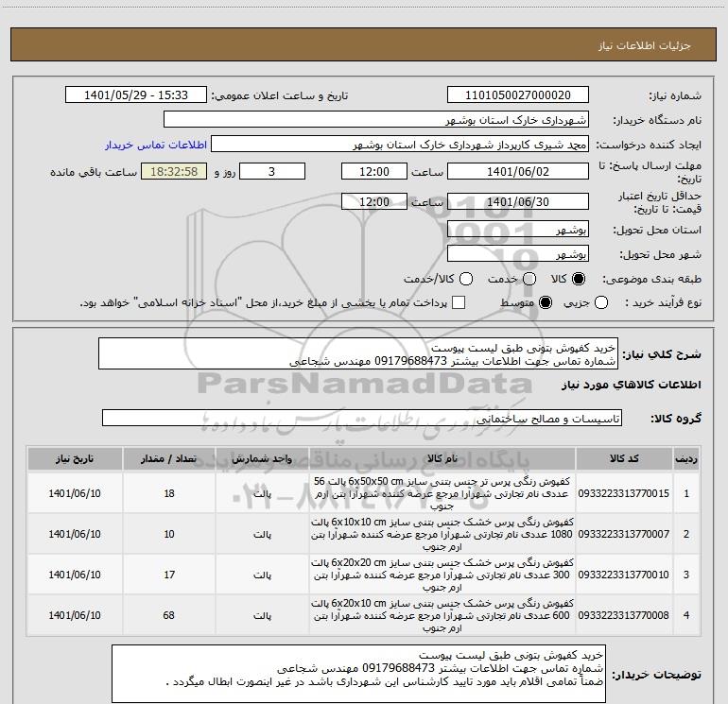Click the buyer notes text box

pyautogui.click(x=358, y=673)
